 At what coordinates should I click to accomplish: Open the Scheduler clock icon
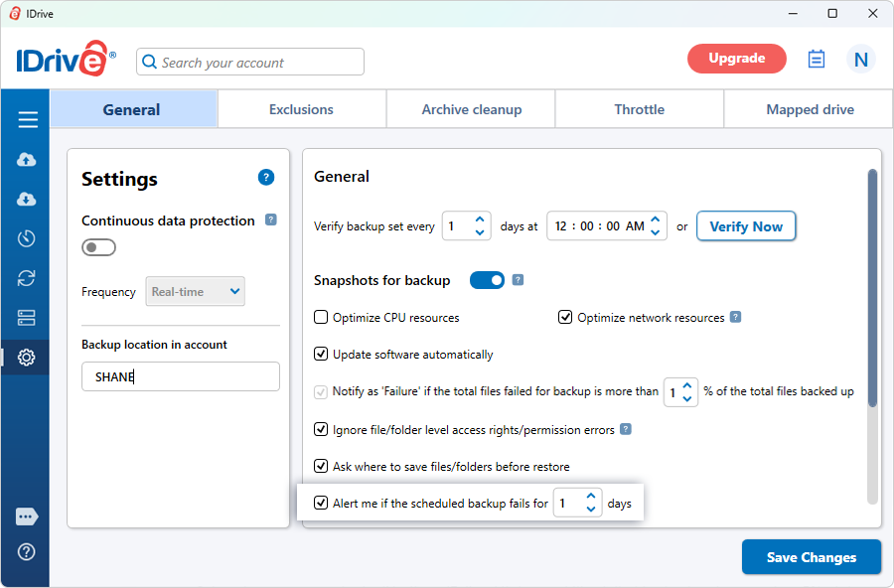[x=27, y=238]
